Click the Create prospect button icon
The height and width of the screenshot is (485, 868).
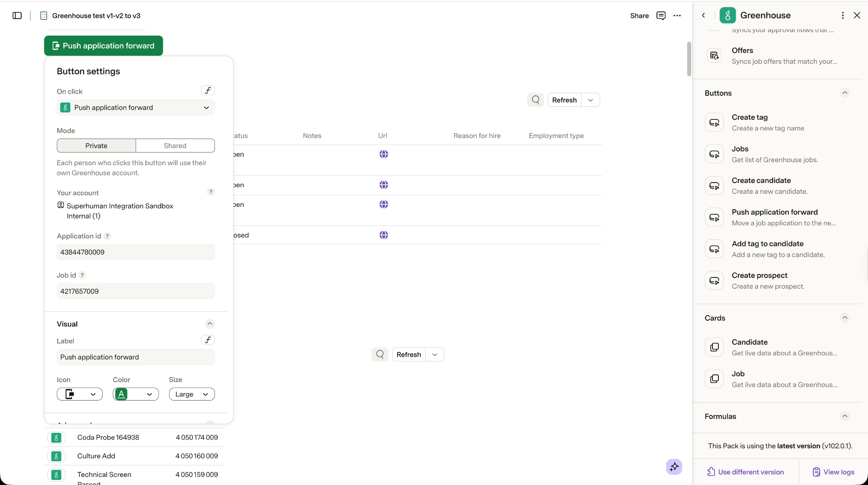pos(714,280)
